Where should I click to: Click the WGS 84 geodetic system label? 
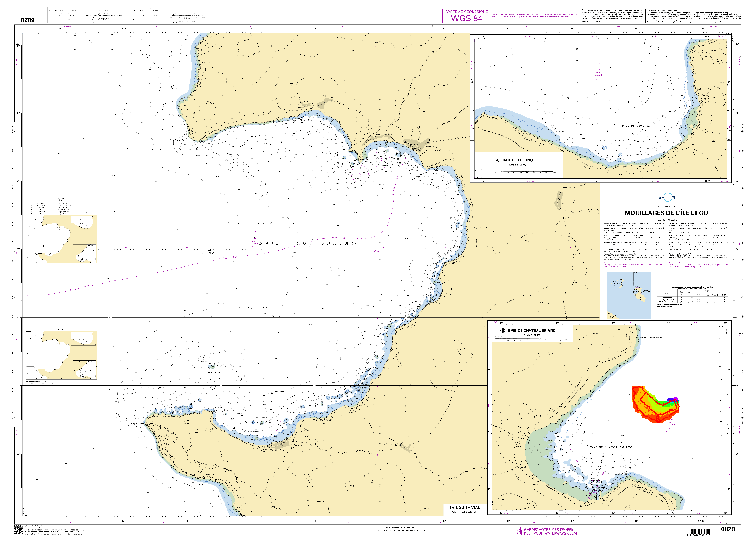pos(466,18)
